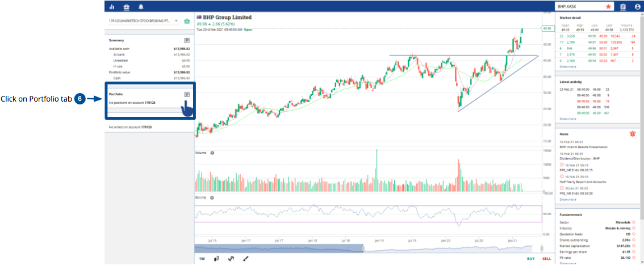Click info icon beside Market capitalisation $147.23b

point(634,246)
